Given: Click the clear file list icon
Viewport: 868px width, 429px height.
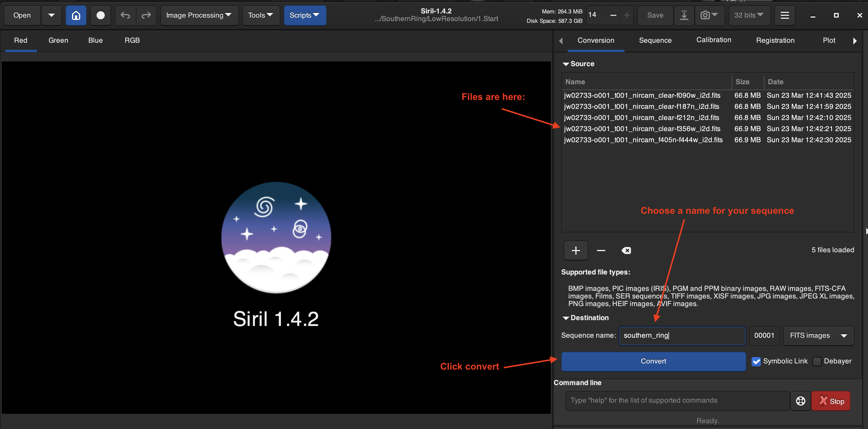Looking at the screenshot, I should (x=626, y=250).
